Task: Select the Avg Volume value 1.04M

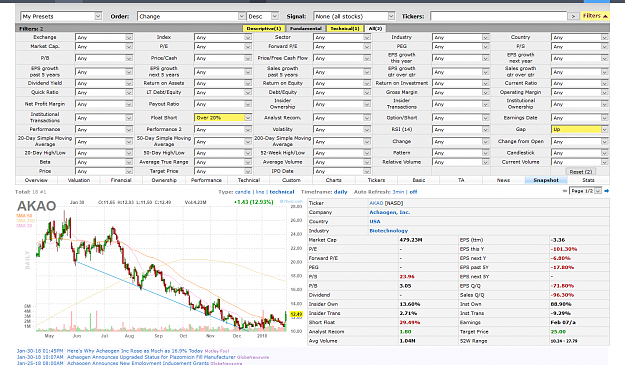Action: coord(407,341)
